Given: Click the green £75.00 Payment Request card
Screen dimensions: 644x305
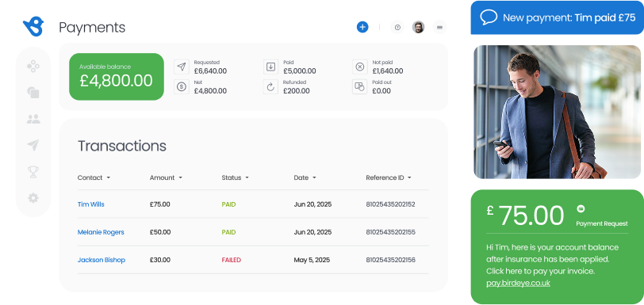Looking at the screenshot, I should click(558, 246).
